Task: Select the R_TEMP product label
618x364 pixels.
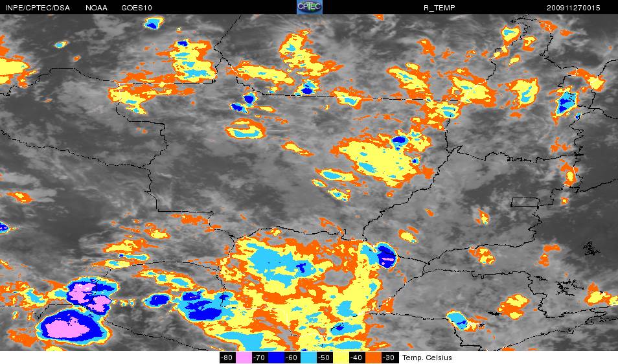Action: pyautogui.click(x=439, y=8)
